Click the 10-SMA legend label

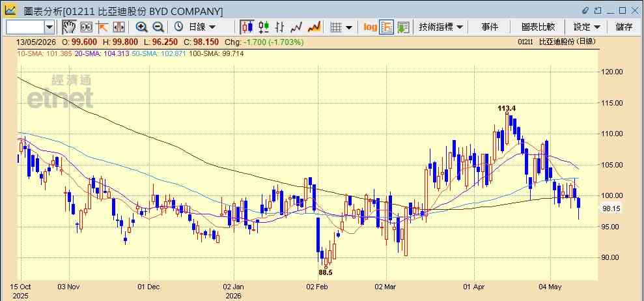point(44,53)
